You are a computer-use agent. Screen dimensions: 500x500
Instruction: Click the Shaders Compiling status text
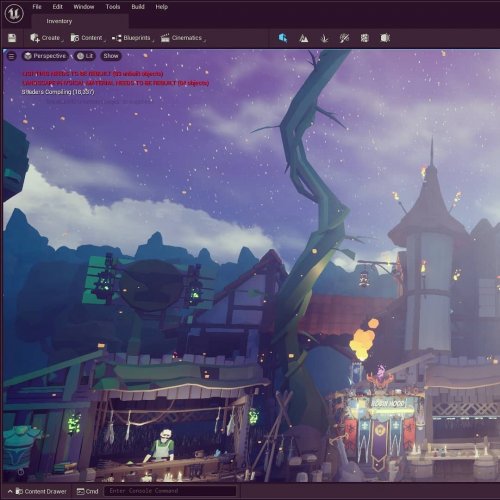[58, 92]
